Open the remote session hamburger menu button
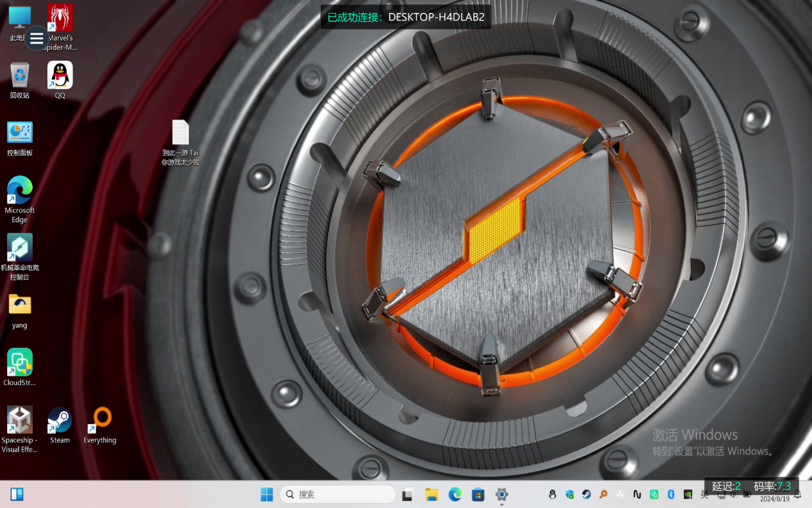Image resolution: width=812 pixels, height=508 pixels. 37,38
